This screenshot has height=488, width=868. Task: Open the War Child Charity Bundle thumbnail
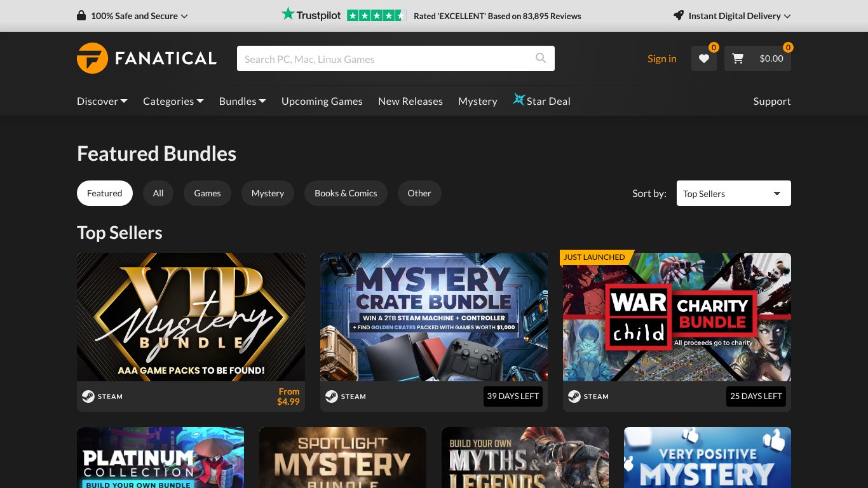tap(677, 317)
